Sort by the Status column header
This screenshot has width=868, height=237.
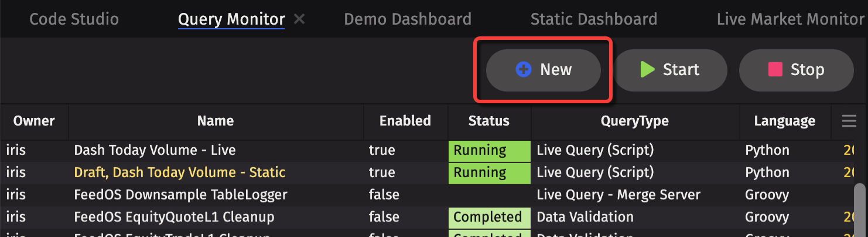pyautogui.click(x=488, y=121)
